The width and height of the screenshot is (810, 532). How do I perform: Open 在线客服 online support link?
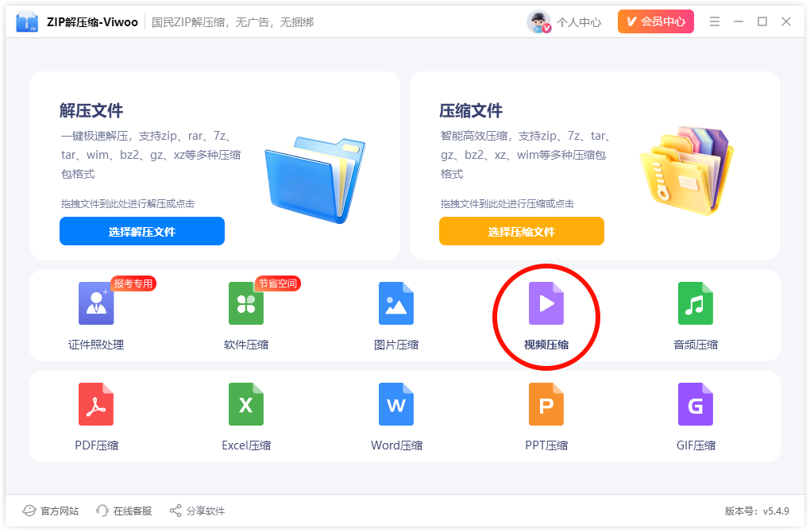coord(133,511)
